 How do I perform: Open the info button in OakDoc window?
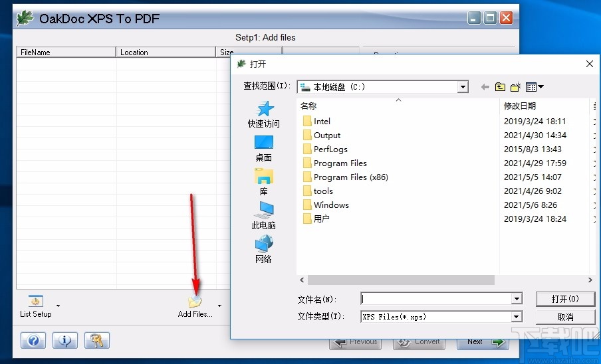pyautogui.click(x=64, y=340)
